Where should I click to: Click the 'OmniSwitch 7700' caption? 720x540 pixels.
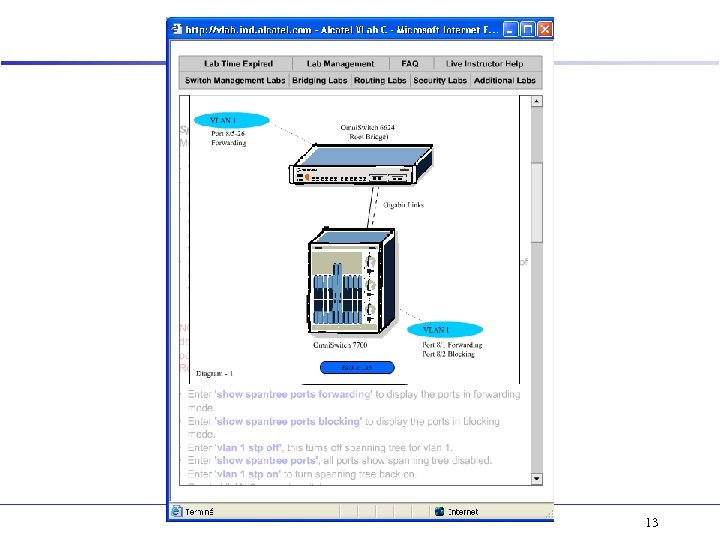[340, 345]
